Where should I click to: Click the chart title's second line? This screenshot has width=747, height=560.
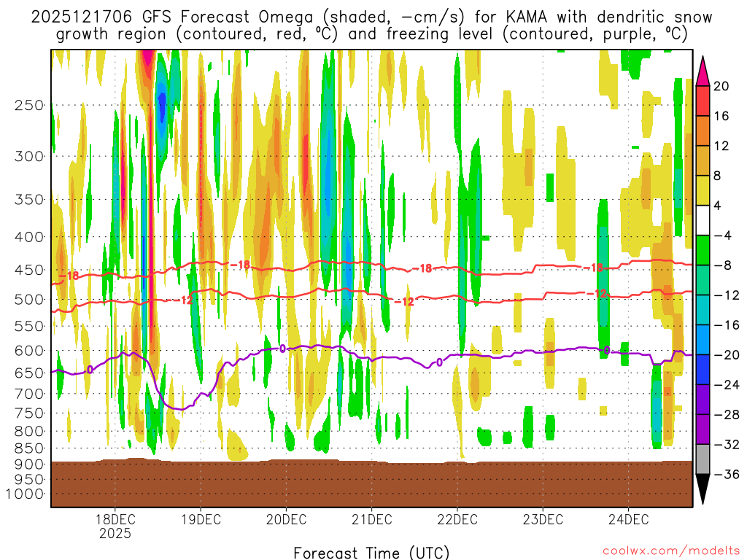[371, 34]
